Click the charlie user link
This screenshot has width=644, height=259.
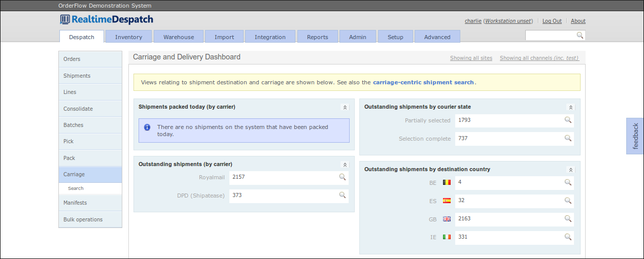pos(473,21)
